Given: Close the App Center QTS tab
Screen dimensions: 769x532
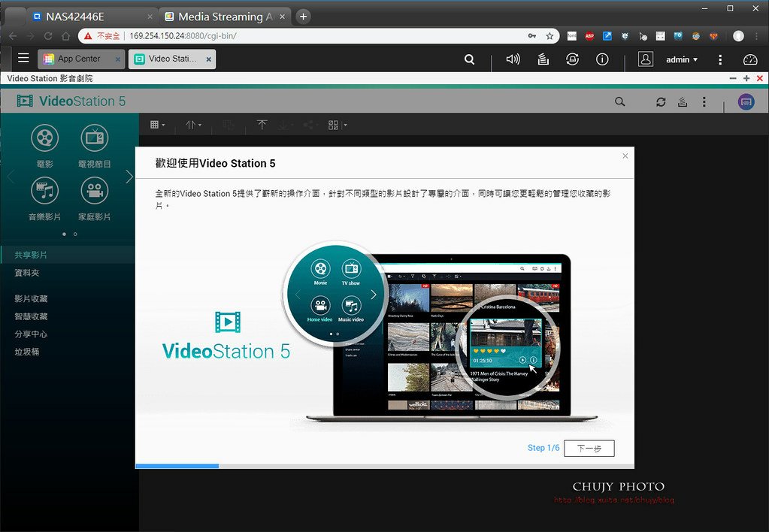Looking at the screenshot, I should pos(118,59).
